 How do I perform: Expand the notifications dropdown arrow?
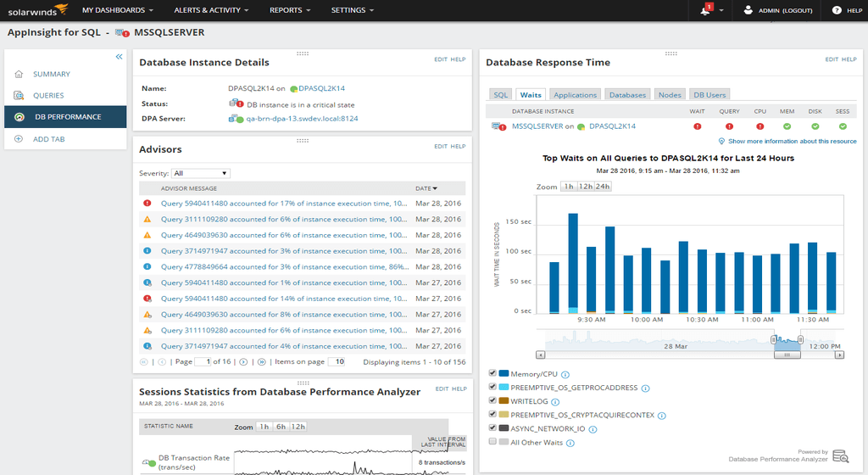(721, 10)
